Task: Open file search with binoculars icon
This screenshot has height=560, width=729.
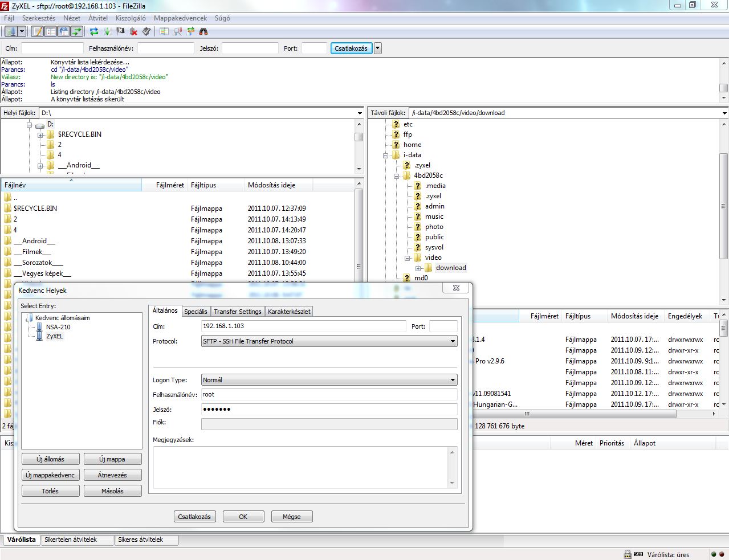Action: tap(203, 32)
